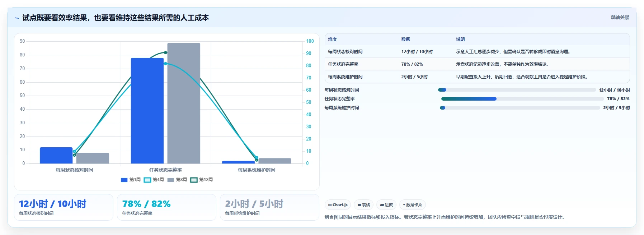Click the description starting with 示意人工汇总逐步减少
Screen dimensions: 644x235
pyautogui.click(x=513, y=52)
